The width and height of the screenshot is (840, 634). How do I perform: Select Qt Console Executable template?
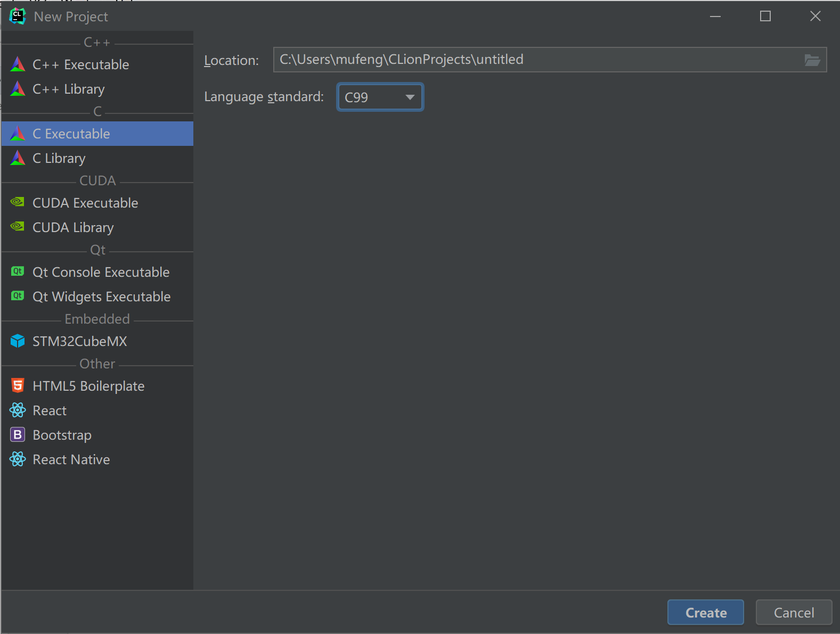97,272
